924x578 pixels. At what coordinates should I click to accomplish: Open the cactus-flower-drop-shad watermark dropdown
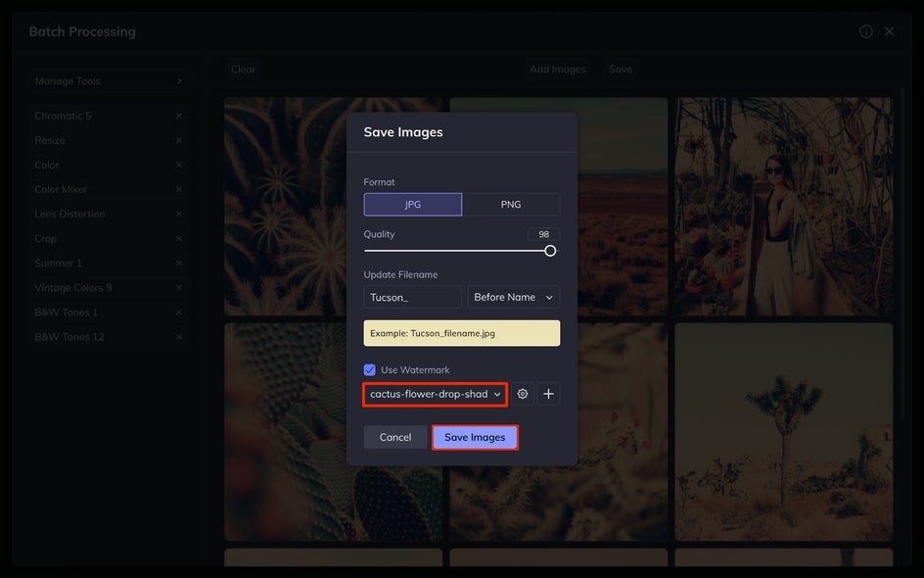click(x=435, y=394)
